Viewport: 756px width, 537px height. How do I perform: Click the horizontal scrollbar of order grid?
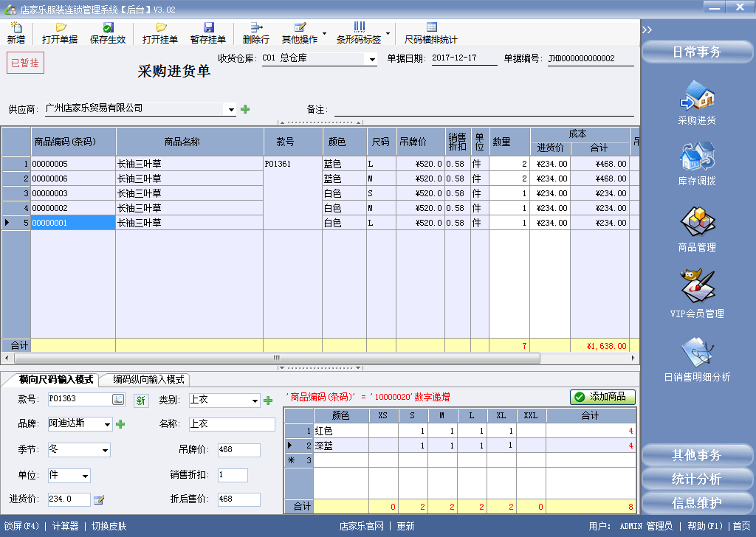tap(278, 358)
